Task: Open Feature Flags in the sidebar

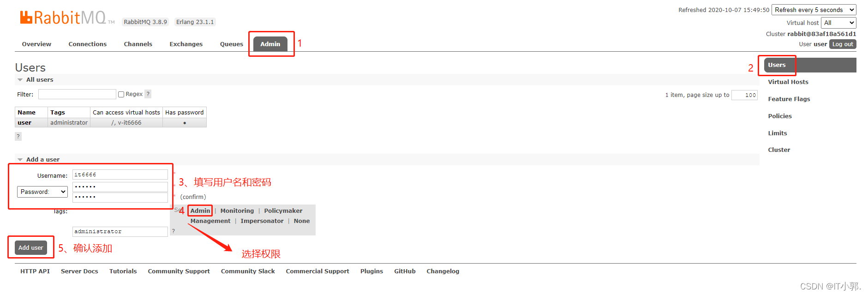Action: [789, 99]
